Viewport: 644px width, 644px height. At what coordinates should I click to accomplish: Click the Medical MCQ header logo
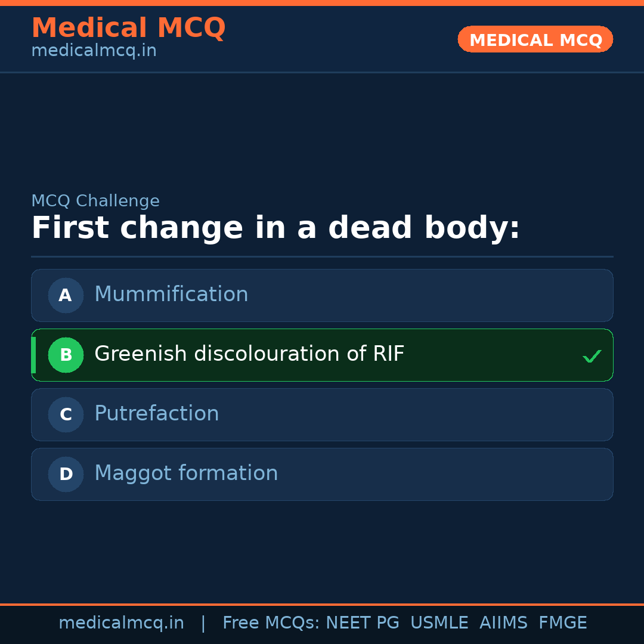[x=129, y=28]
